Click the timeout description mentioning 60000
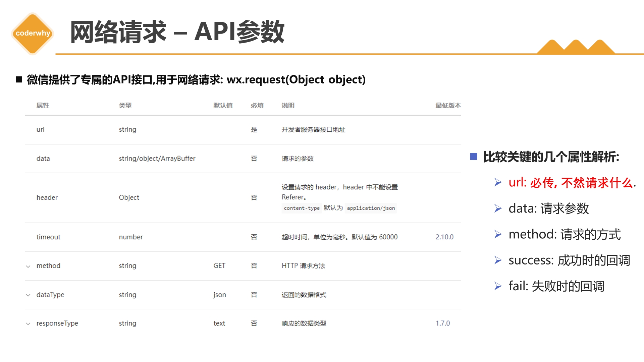The width and height of the screenshot is (644, 362). coord(339,237)
